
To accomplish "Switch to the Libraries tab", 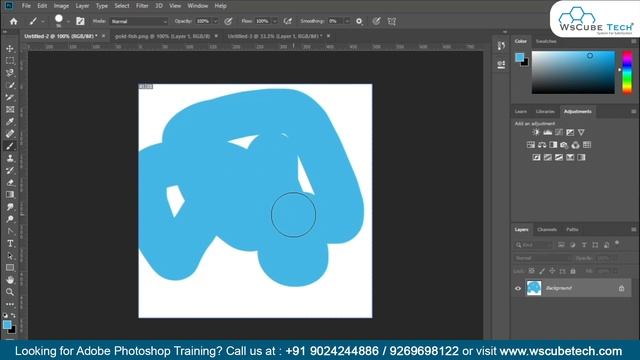I will tap(545, 111).
